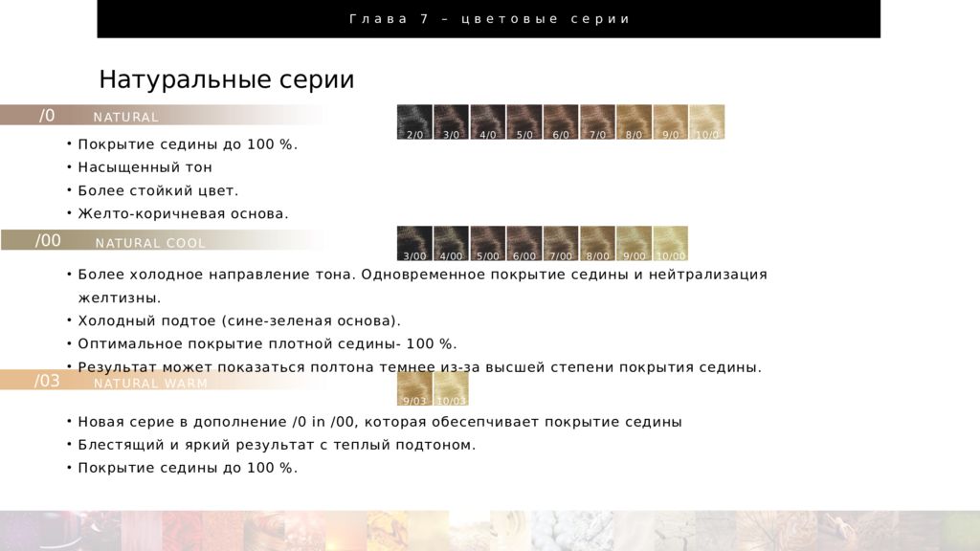
Task: Click line starting "Новая серие в дополнение"
Action: click(x=380, y=422)
